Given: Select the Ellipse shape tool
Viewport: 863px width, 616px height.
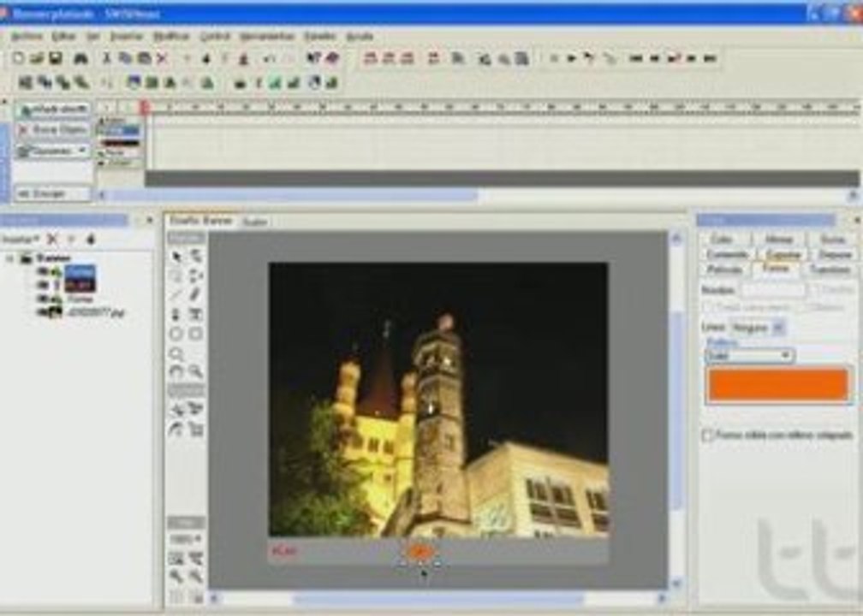Looking at the screenshot, I should click(176, 334).
